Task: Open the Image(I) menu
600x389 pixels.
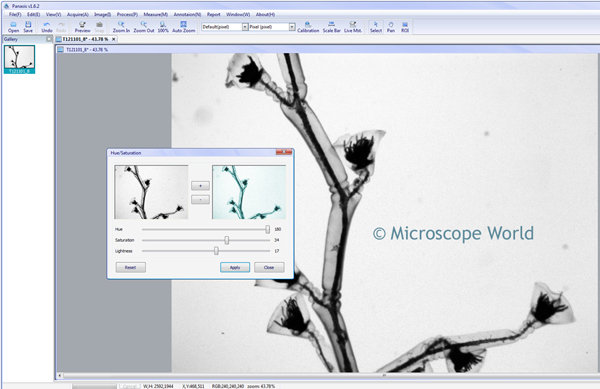Action: tap(103, 15)
